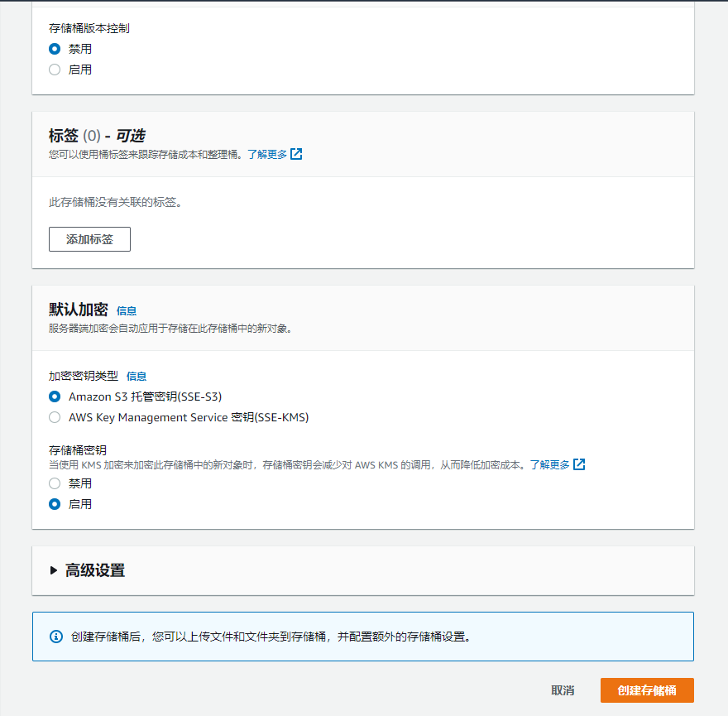Image resolution: width=728 pixels, height=716 pixels.
Task: Enable 存储桶版本控制 by selecting 启用
Action: point(55,70)
